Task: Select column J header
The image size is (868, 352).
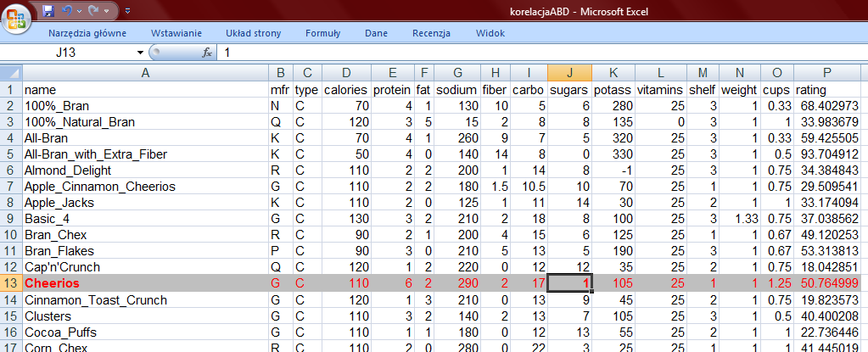Action: tap(569, 73)
